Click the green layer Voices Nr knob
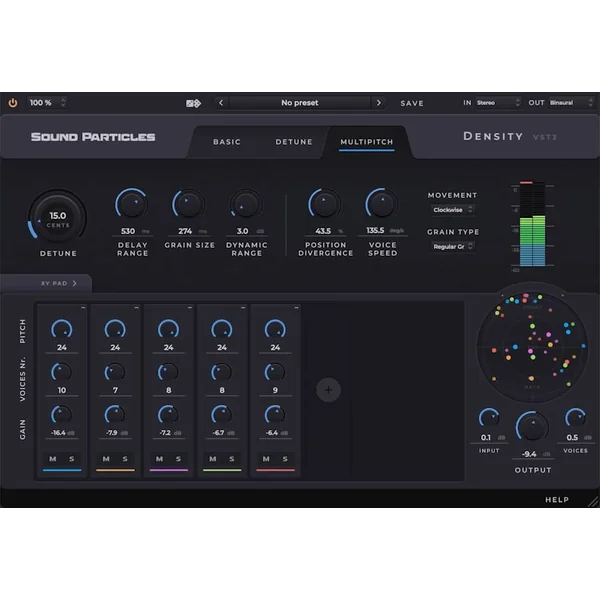600x600 pixels. pyautogui.click(x=222, y=372)
